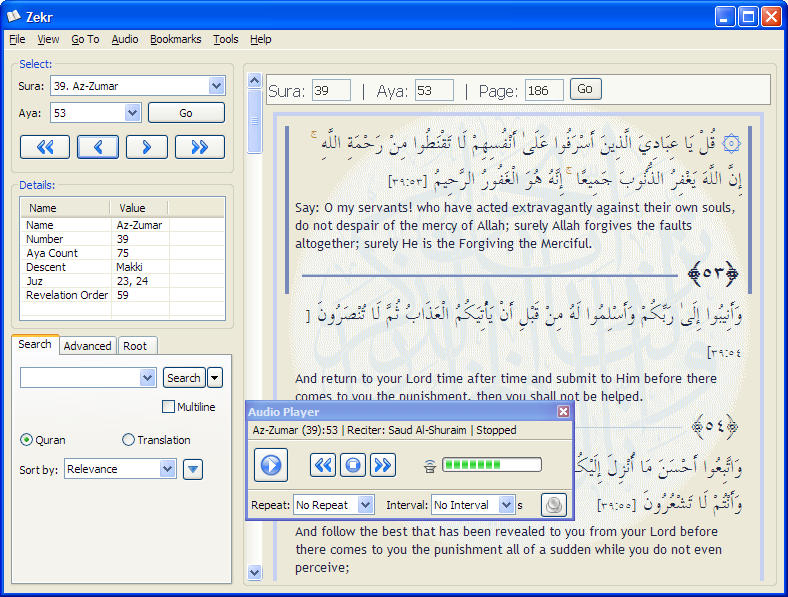
Task: Click the Value column header in Details
Action: 139,208
